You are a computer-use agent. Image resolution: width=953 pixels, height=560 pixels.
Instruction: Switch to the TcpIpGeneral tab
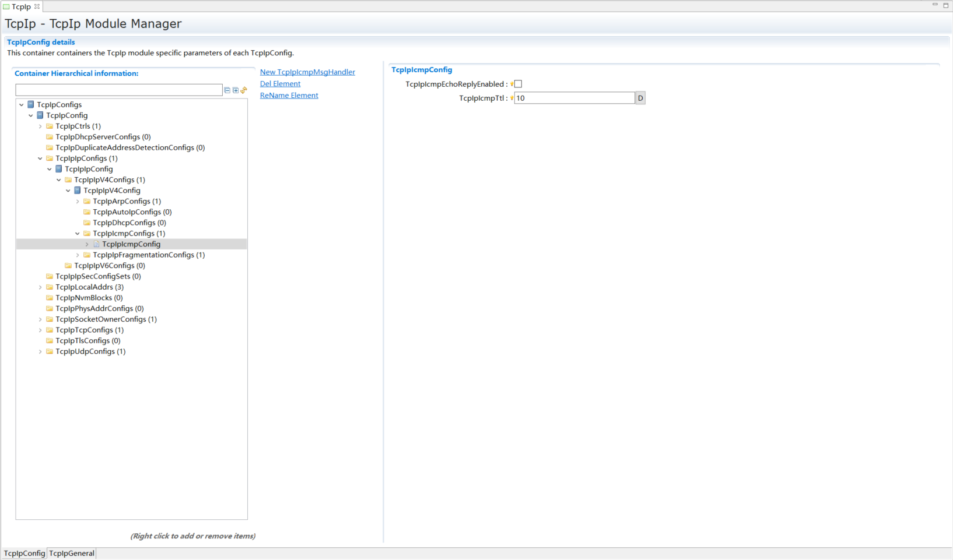[x=71, y=553]
